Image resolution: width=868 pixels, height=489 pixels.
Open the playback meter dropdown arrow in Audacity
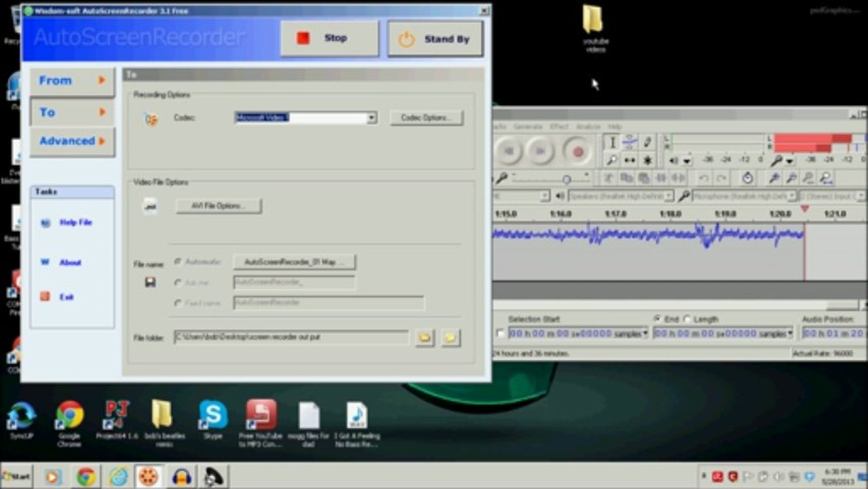click(687, 161)
